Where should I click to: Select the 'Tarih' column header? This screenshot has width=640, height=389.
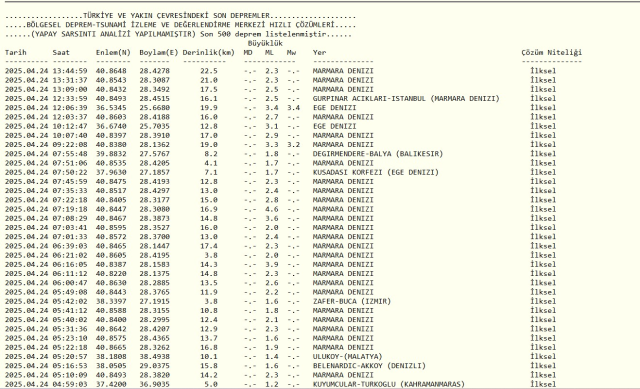point(16,52)
